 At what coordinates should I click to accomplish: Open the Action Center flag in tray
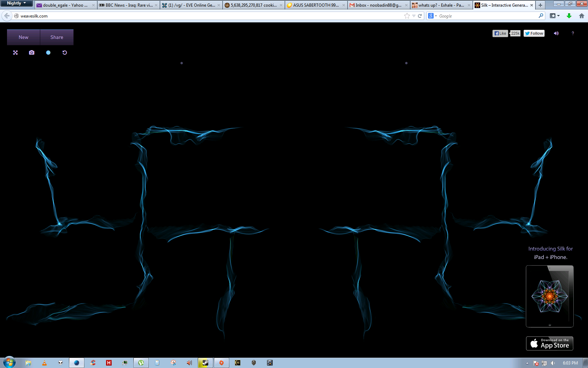(536, 363)
